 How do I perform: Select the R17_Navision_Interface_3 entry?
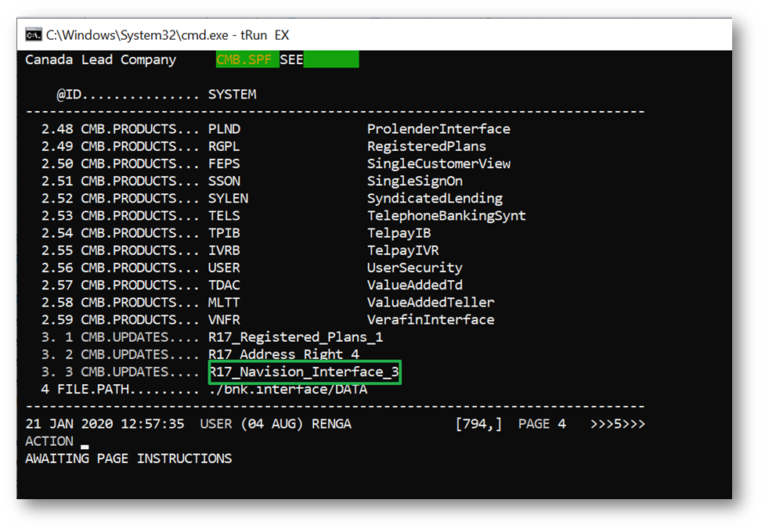304,372
